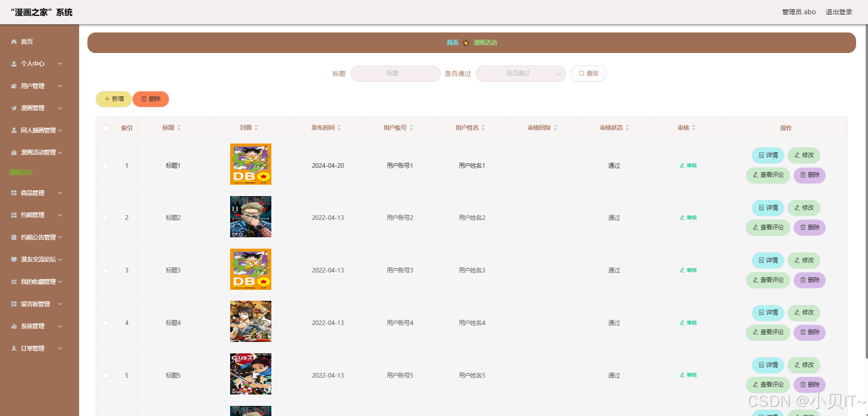
Task: Click 审核 link for row 标题1
Action: (688, 165)
